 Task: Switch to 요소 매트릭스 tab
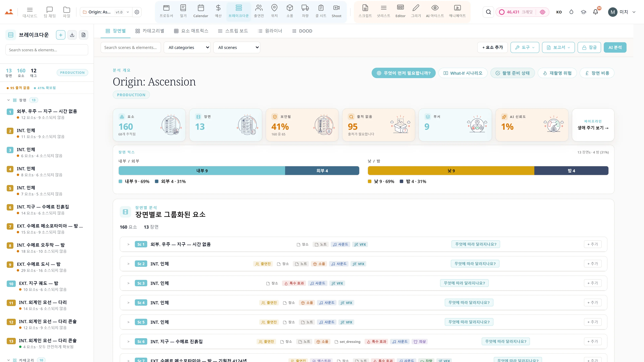(x=191, y=31)
